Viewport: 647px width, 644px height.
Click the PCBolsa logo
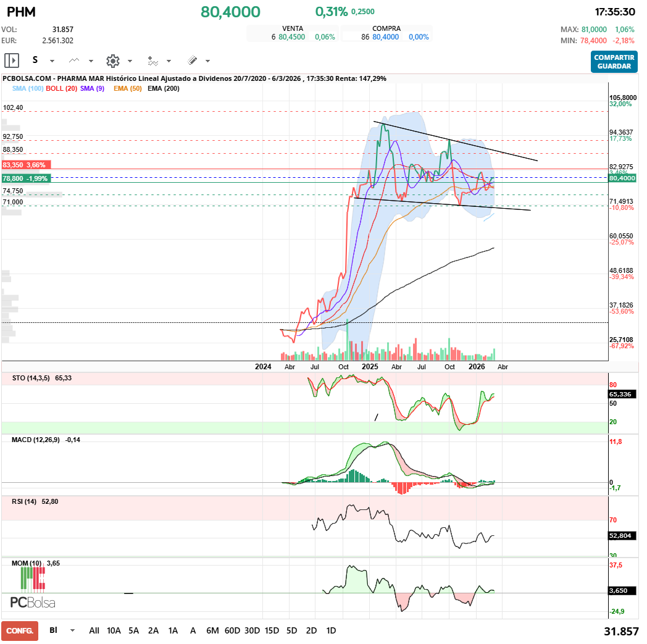click(x=33, y=602)
